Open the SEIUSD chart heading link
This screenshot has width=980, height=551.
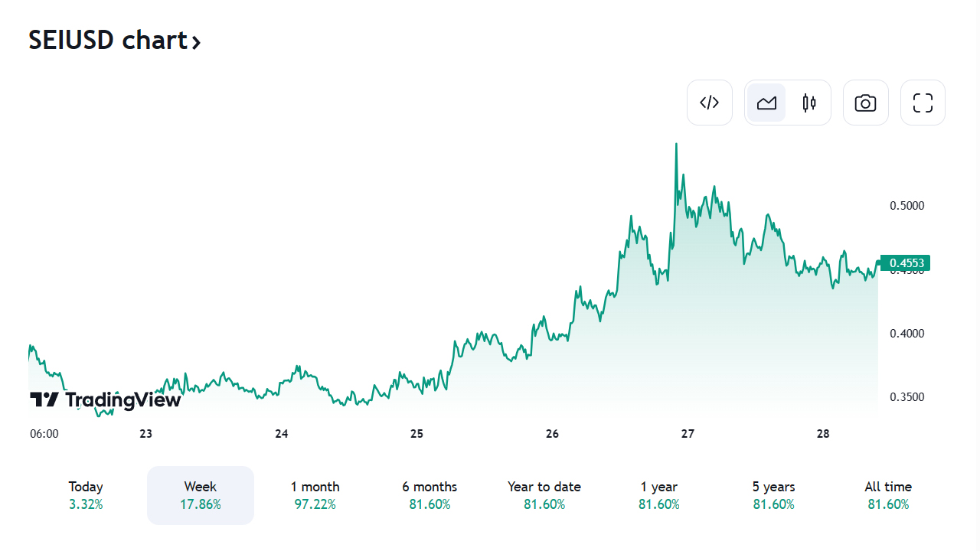pyautogui.click(x=107, y=40)
